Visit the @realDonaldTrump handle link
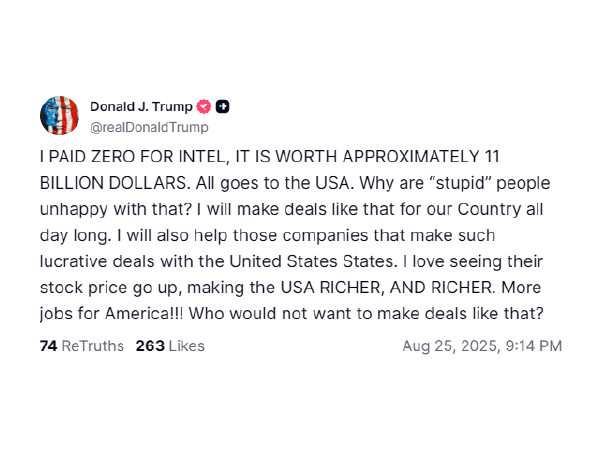The width and height of the screenshot is (600, 450). click(149, 127)
